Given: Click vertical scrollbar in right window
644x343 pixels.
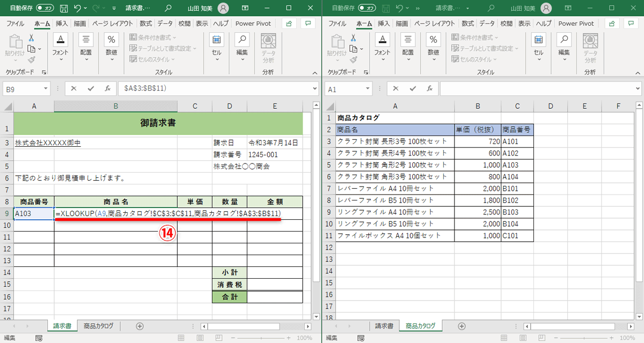Looking at the screenshot, I should point(639,212).
